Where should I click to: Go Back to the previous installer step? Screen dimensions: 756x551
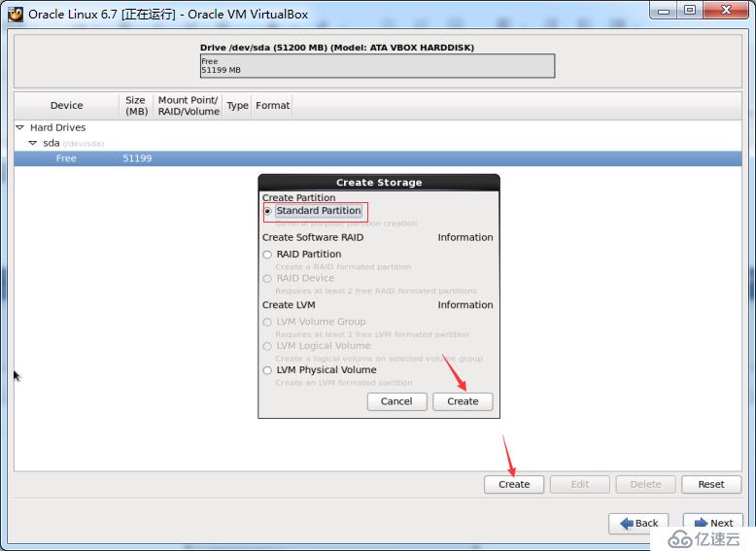tap(638, 523)
